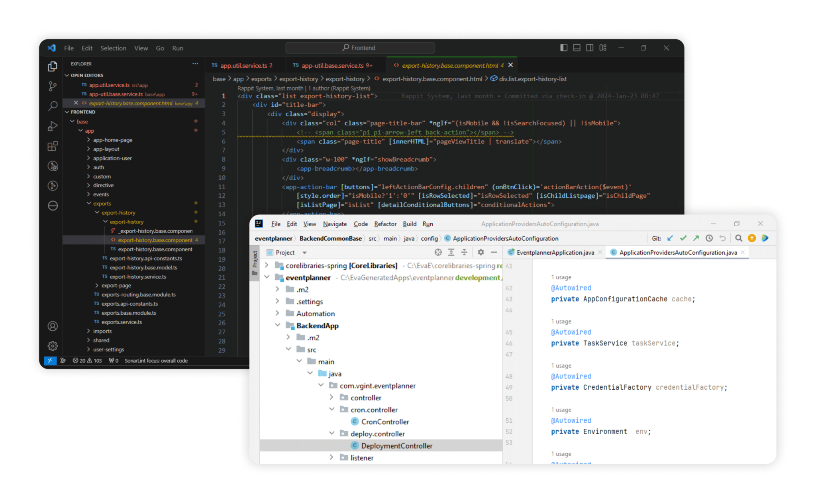Screen dimensions: 816x504
Task: Select the Search icon in VS Code sidebar
Action: point(52,106)
